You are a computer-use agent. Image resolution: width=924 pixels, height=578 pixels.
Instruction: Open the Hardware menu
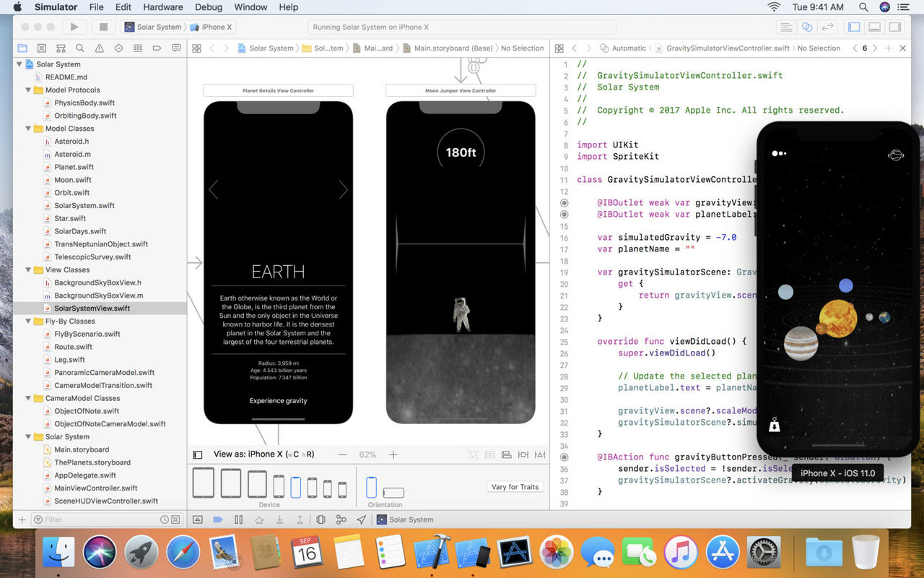click(x=163, y=7)
